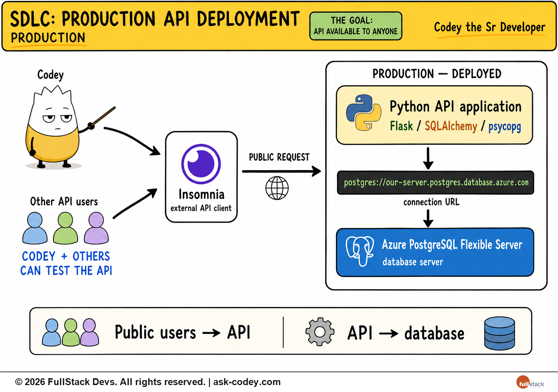Click 'Codey the Sr Developer' text
Viewport: 558px width, 392px height.
(x=490, y=27)
